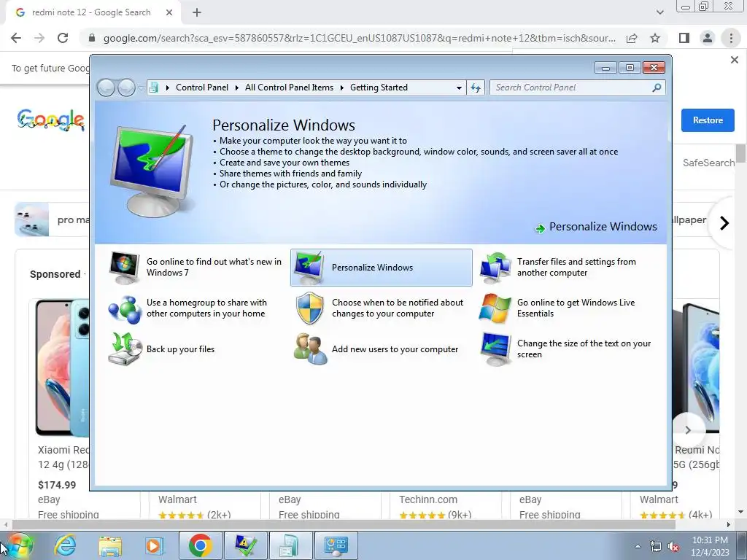Open 'Back up your files' text
747x560 pixels.
coord(181,349)
